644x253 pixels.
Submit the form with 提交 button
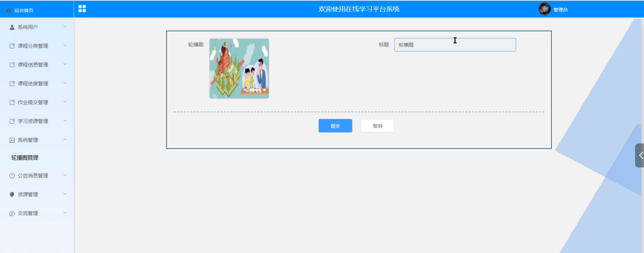point(335,126)
